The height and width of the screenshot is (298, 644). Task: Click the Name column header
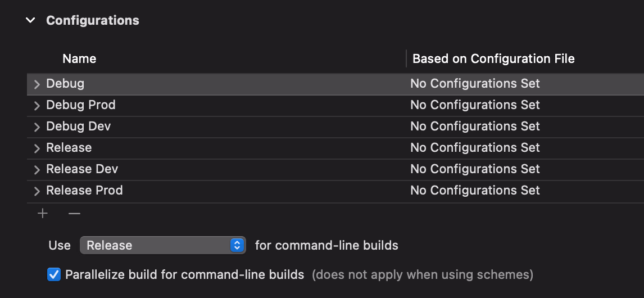(79, 59)
